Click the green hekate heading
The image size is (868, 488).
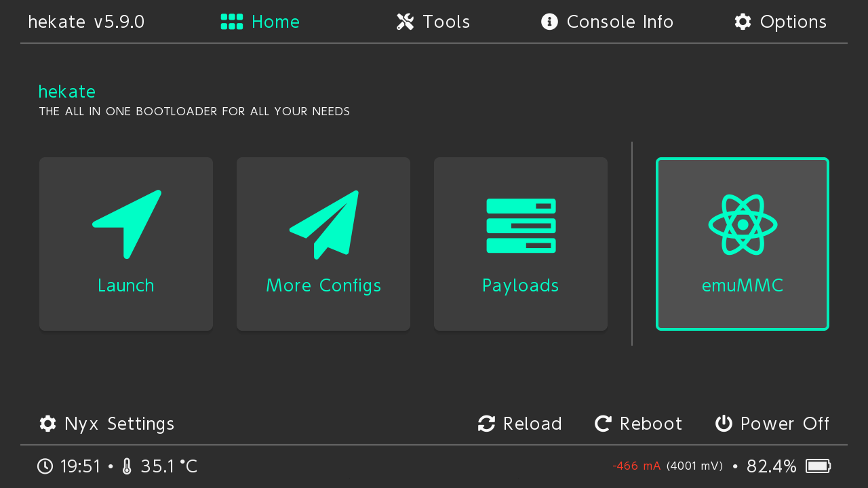(x=67, y=91)
